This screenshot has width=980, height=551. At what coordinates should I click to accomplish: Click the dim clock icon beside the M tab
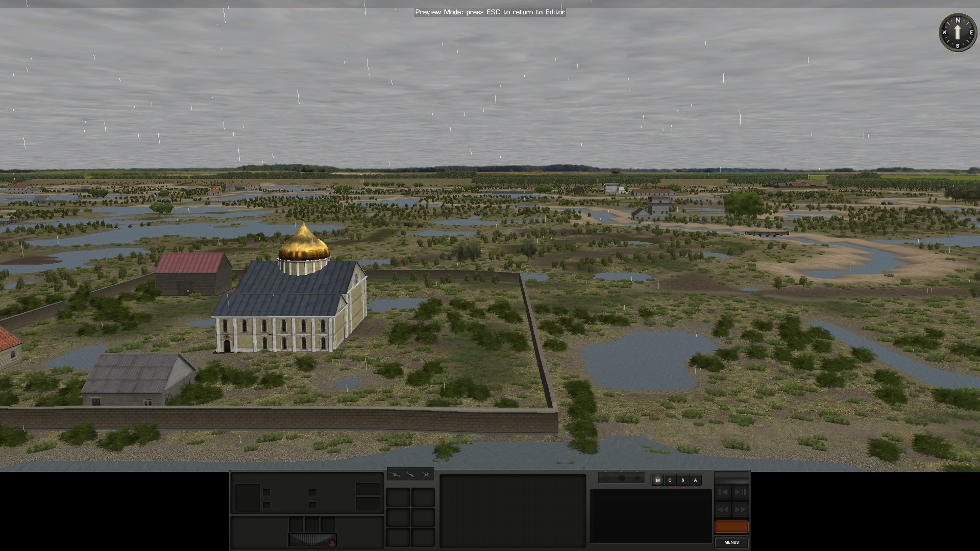pyautogui.click(x=606, y=478)
